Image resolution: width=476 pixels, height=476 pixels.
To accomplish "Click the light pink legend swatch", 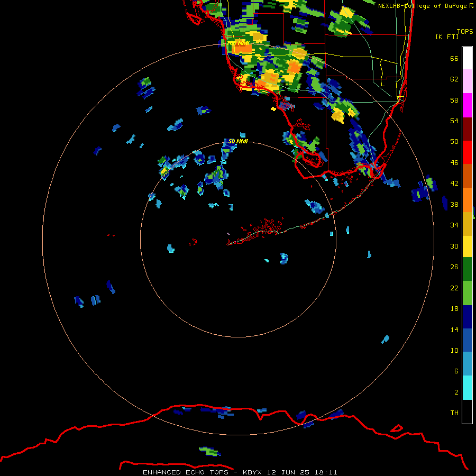I will (467, 81).
